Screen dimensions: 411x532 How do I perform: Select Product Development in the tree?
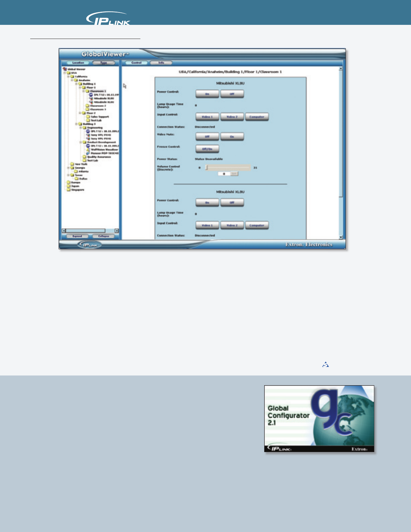coord(101,142)
